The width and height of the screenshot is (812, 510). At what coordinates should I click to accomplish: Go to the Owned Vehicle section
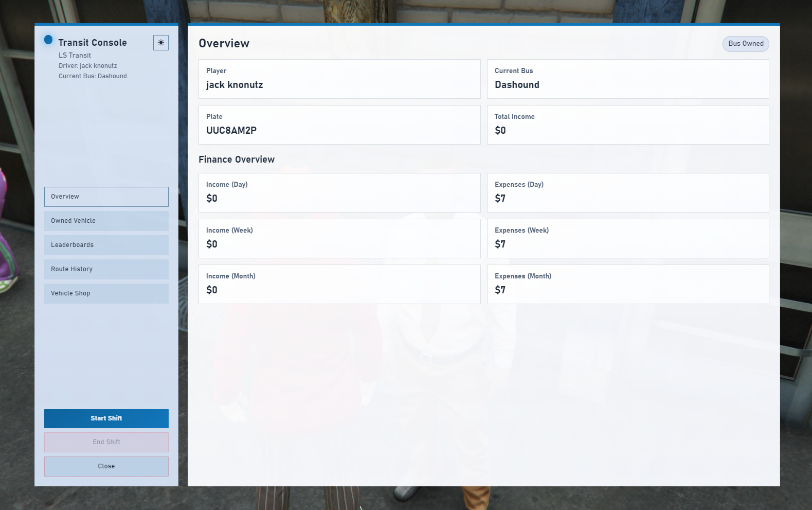(x=106, y=221)
